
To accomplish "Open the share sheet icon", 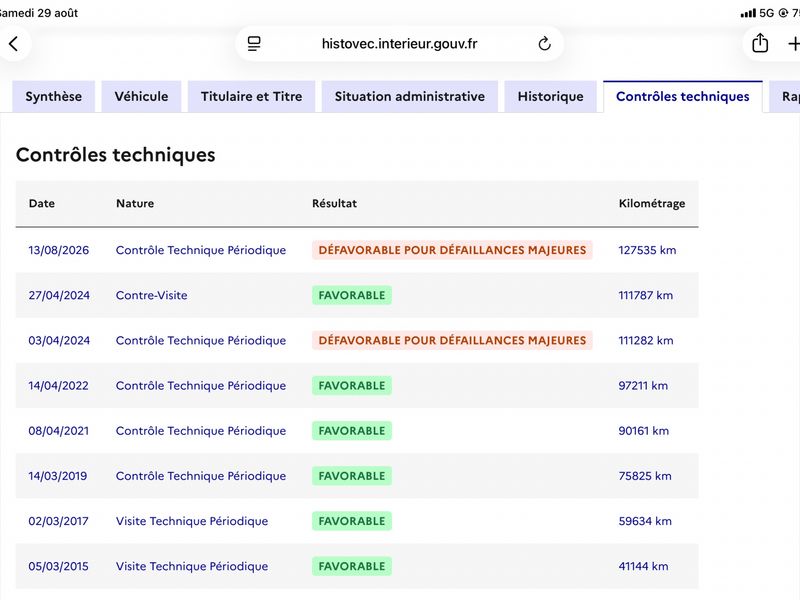I will tap(760, 43).
